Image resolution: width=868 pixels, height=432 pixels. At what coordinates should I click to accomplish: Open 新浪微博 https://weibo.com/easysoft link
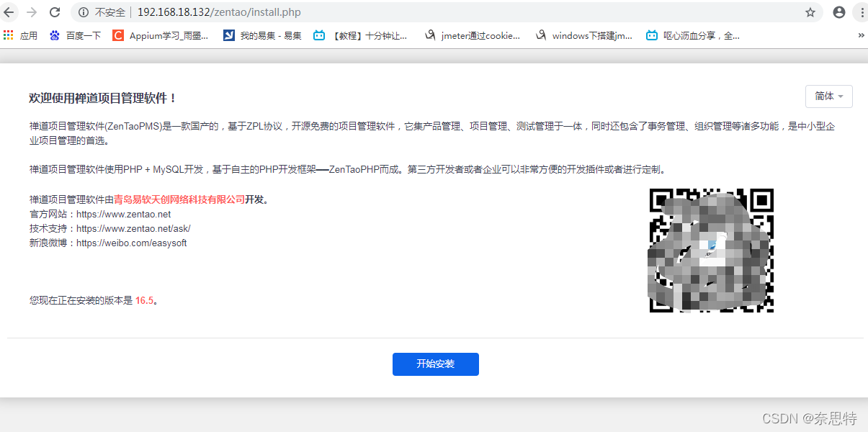(131, 243)
